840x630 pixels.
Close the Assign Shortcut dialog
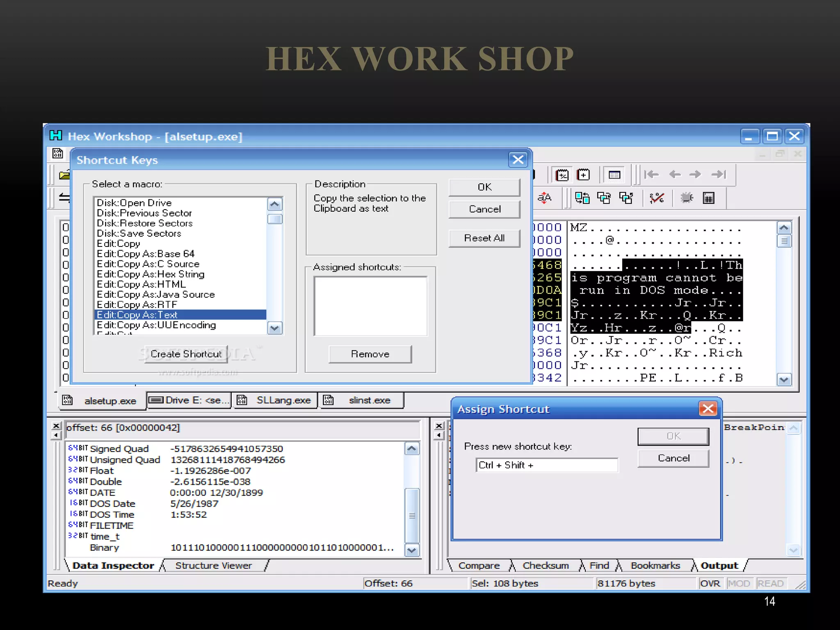tap(708, 409)
